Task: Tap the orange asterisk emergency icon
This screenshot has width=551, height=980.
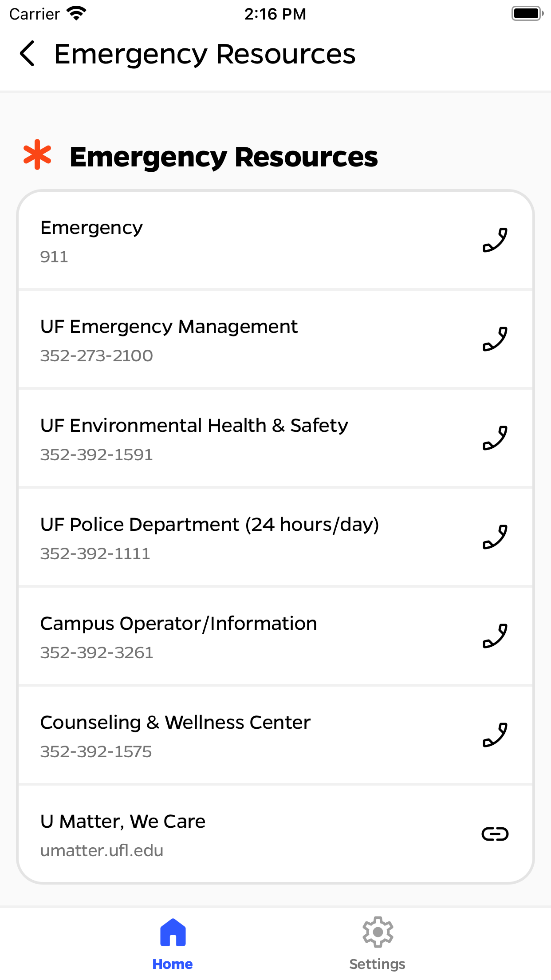Action: 37,155
